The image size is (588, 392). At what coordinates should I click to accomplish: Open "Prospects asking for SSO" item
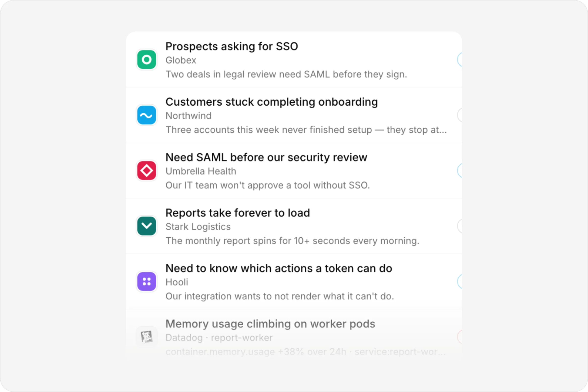(x=294, y=60)
